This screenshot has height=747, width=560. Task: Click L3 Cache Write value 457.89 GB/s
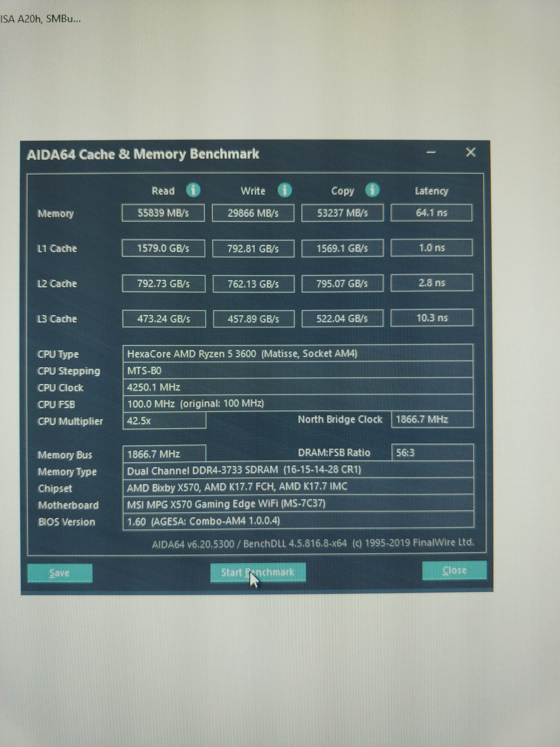(x=253, y=319)
